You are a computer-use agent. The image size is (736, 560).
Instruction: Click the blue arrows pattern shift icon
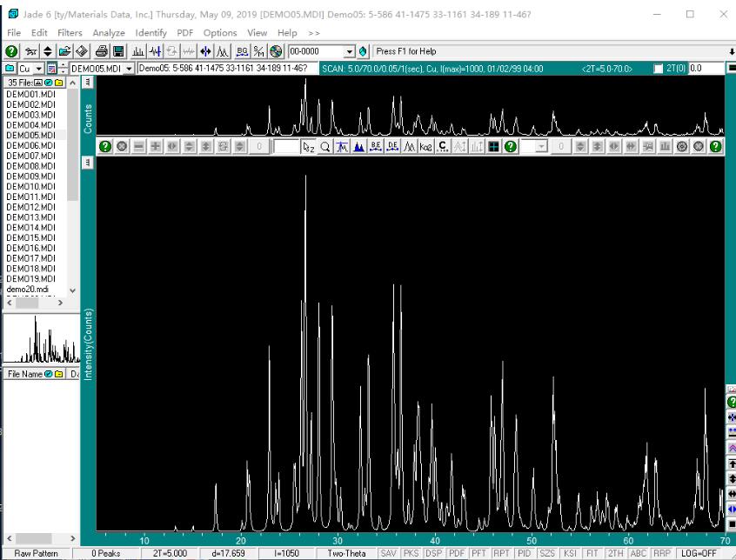205,51
